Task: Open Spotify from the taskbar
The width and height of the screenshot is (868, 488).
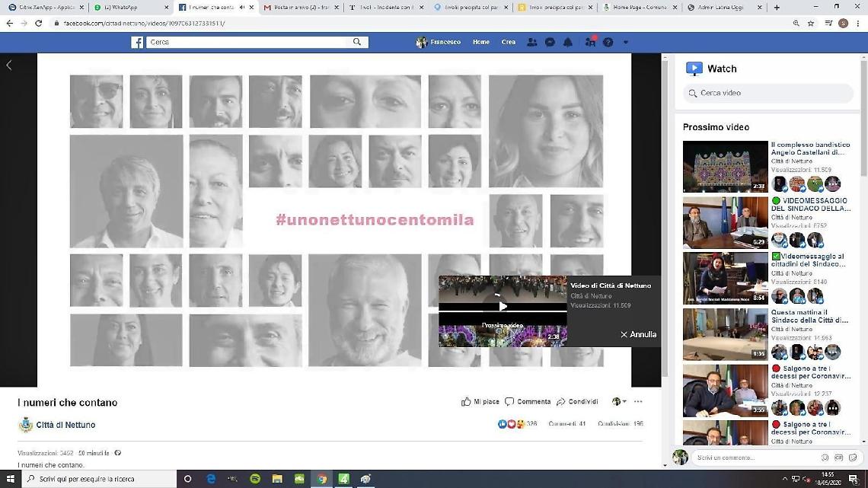Action: tap(255, 479)
